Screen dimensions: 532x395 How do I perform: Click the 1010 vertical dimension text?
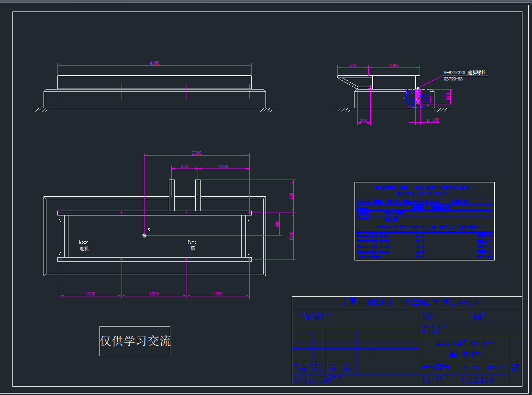coord(291,236)
